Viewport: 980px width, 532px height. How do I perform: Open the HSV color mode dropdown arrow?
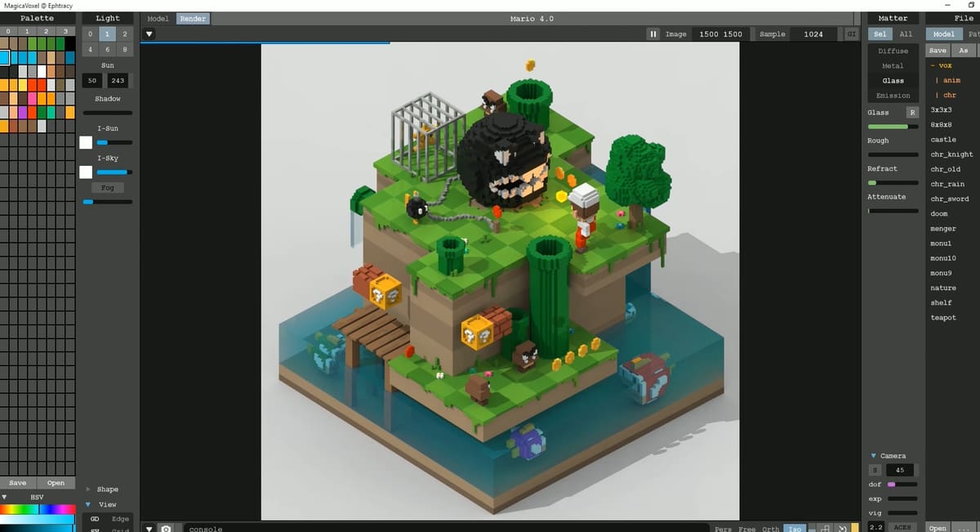point(5,497)
